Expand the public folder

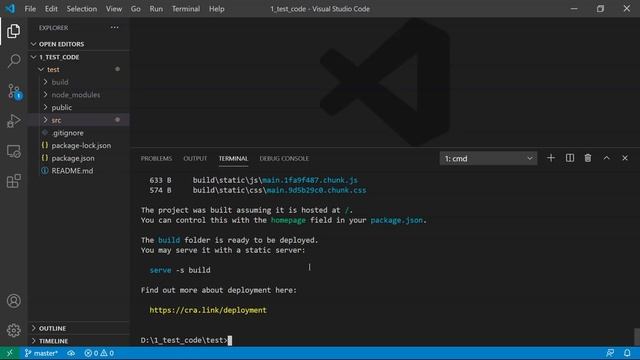coord(78,107)
